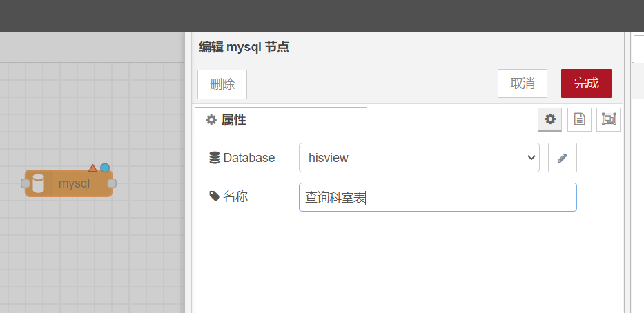Screen dimensions: 644x313
Task: Click the mysql node's output port
Action: (112, 183)
